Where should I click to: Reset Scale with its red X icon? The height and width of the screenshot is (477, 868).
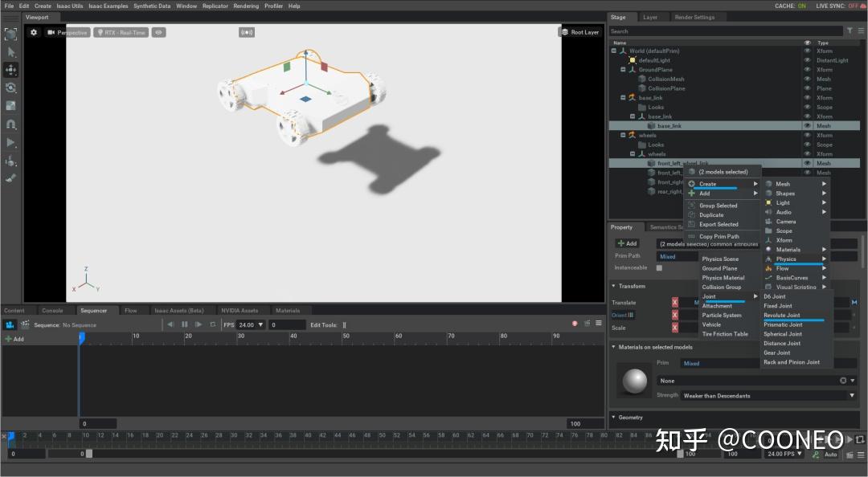point(675,328)
